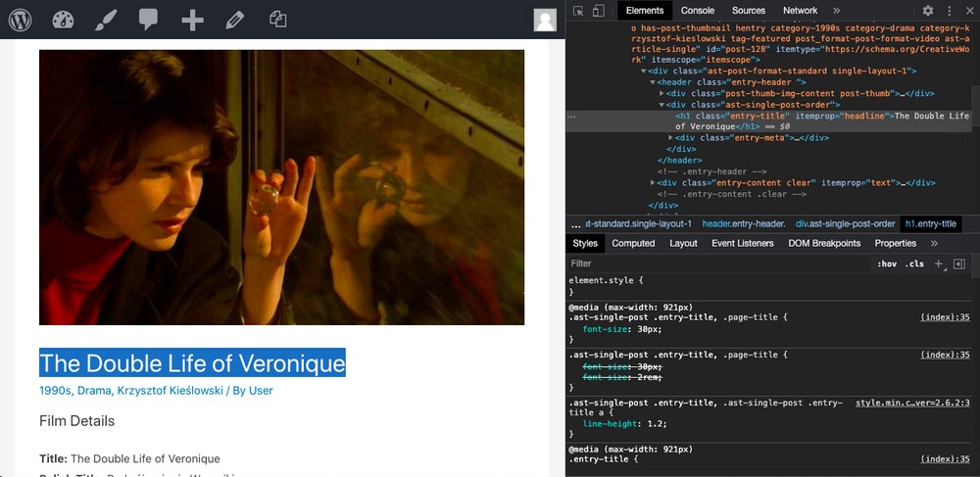The height and width of the screenshot is (477, 980).
Task: Toggle the .cls classes panel
Action: coord(913,264)
